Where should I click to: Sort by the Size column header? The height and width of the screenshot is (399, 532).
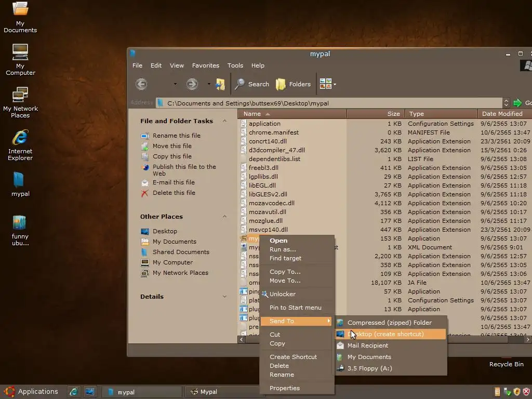(375, 114)
